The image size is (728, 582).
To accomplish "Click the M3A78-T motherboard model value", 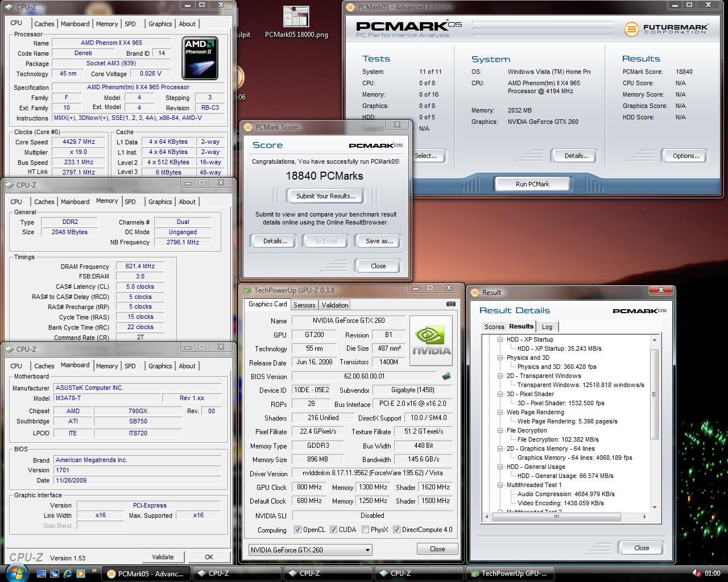I will coord(107,398).
